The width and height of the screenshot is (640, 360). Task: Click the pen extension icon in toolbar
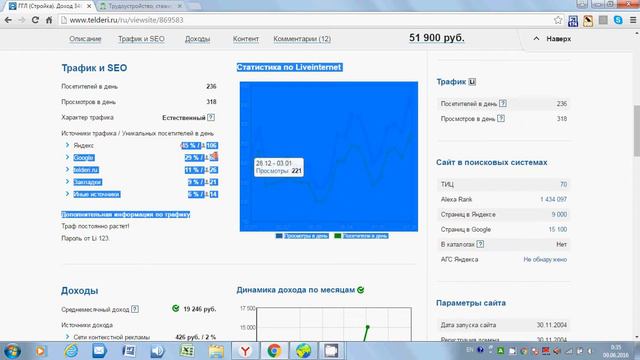point(588,20)
